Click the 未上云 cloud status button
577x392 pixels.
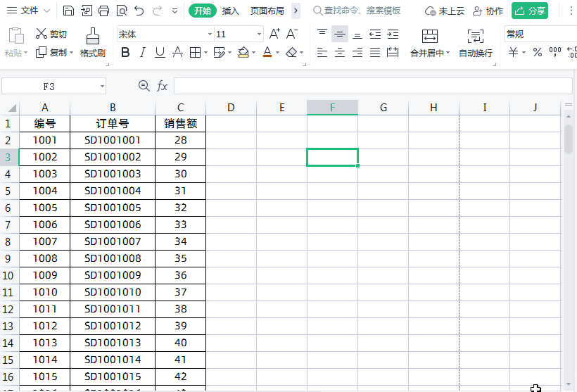coord(444,11)
